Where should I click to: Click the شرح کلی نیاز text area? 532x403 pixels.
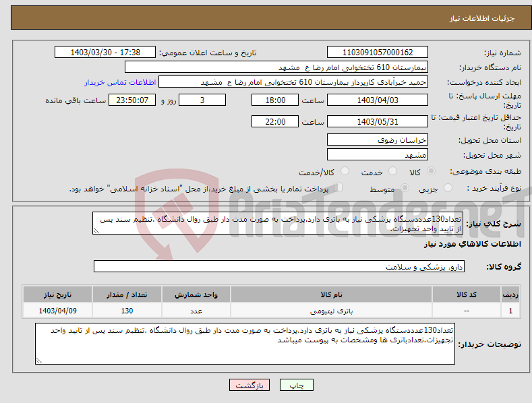click(x=278, y=223)
